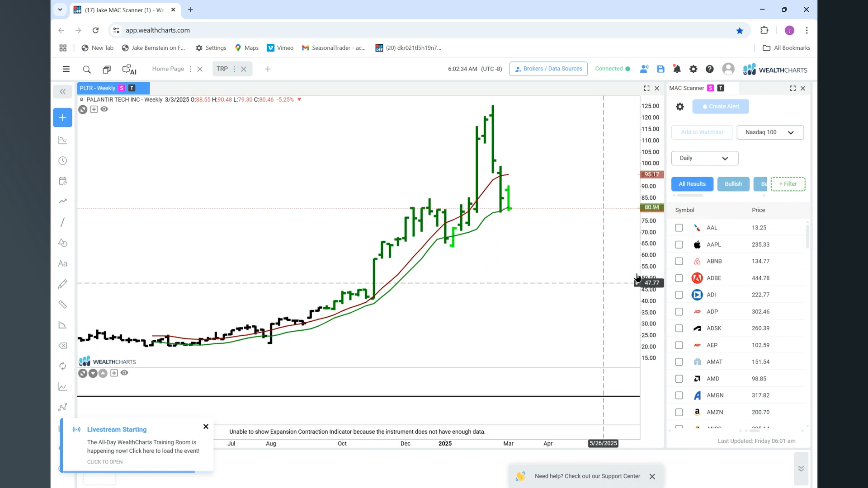
Task: Click the refresh sync tool icon
Action: [63, 366]
